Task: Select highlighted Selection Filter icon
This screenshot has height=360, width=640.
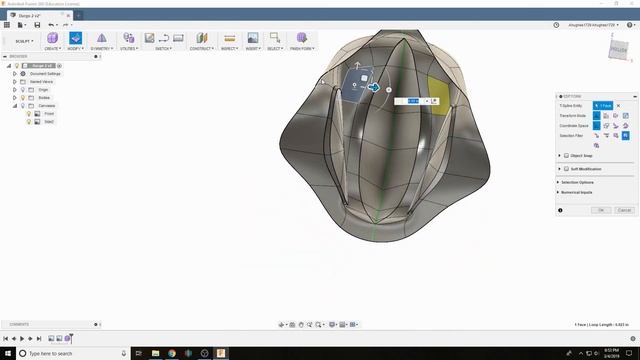Action: point(626,136)
